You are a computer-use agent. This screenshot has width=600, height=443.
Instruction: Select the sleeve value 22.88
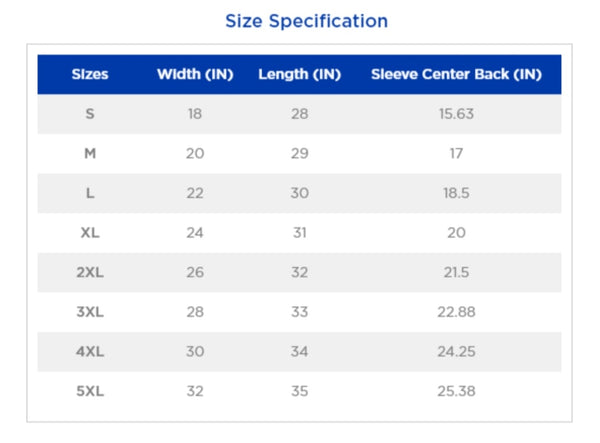[456, 312]
